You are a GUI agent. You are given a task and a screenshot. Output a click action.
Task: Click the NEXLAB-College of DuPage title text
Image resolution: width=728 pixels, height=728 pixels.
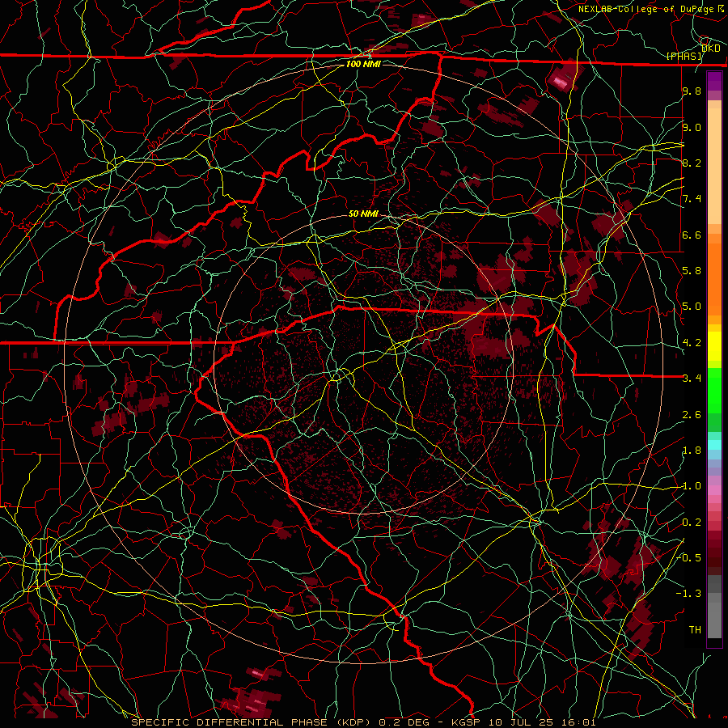click(645, 9)
